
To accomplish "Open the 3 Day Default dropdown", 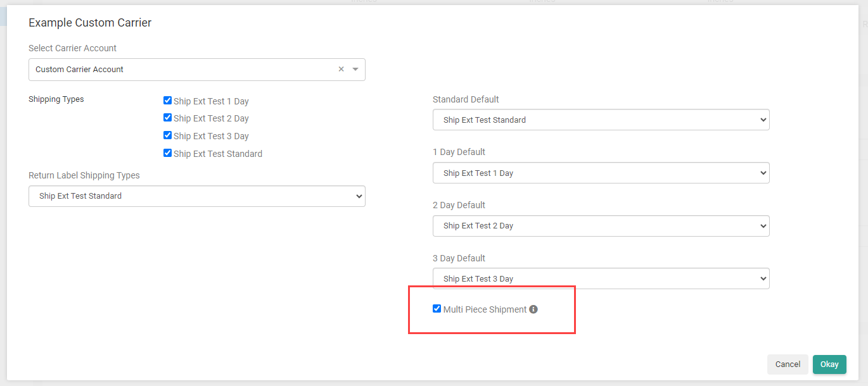I will 601,278.
